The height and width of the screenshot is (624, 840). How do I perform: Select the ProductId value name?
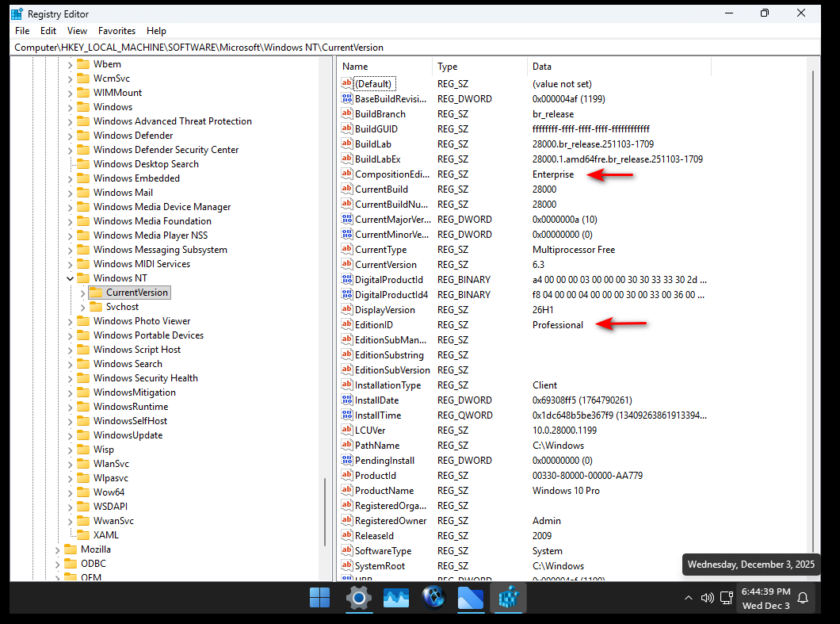click(x=376, y=476)
